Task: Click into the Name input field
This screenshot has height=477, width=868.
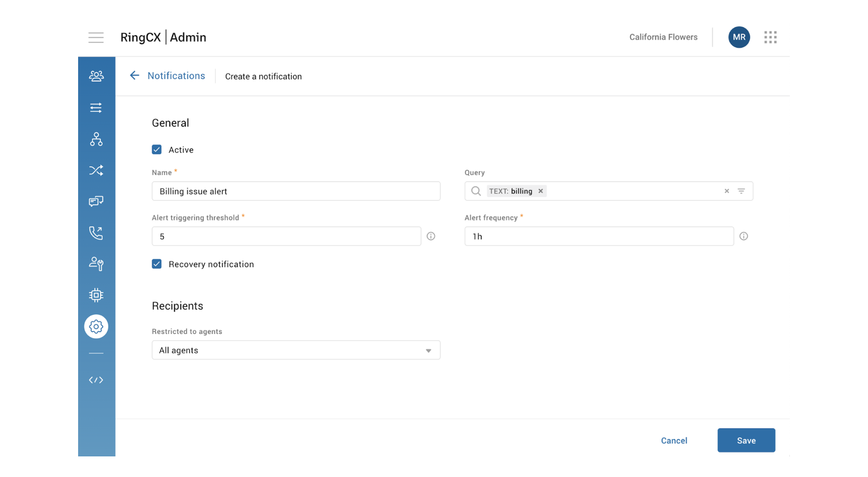Action: [x=296, y=191]
